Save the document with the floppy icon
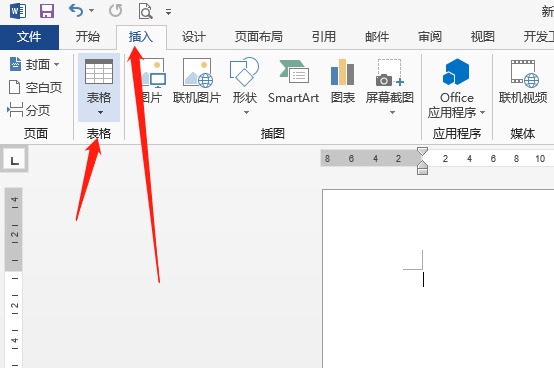The image size is (554, 368). click(x=47, y=11)
